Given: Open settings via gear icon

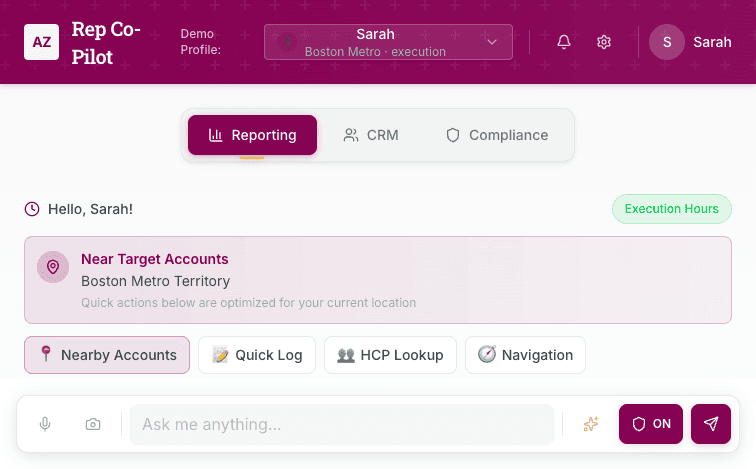Looking at the screenshot, I should pyautogui.click(x=604, y=42).
